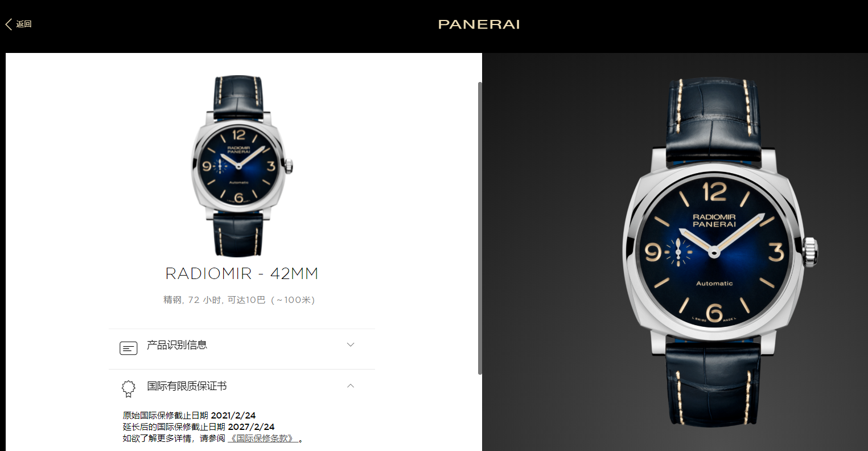Click the small Radiomir watch thumbnail
The image size is (868, 451).
(242, 166)
